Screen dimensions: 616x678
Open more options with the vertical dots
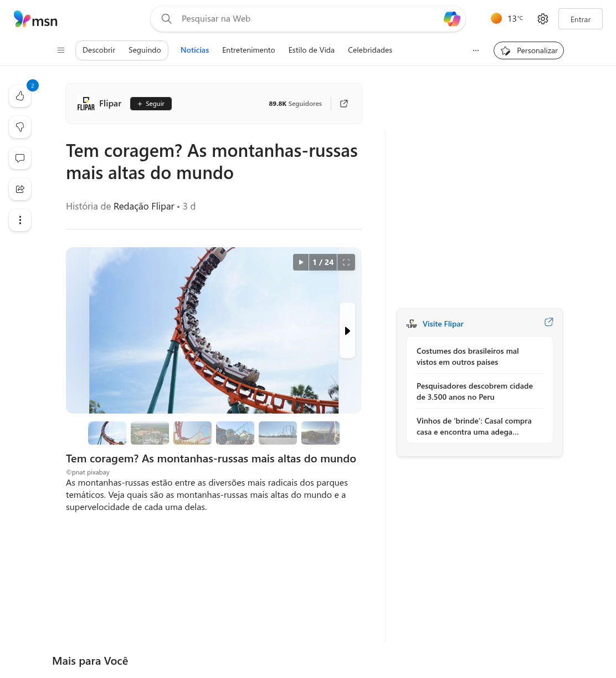(x=20, y=220)
